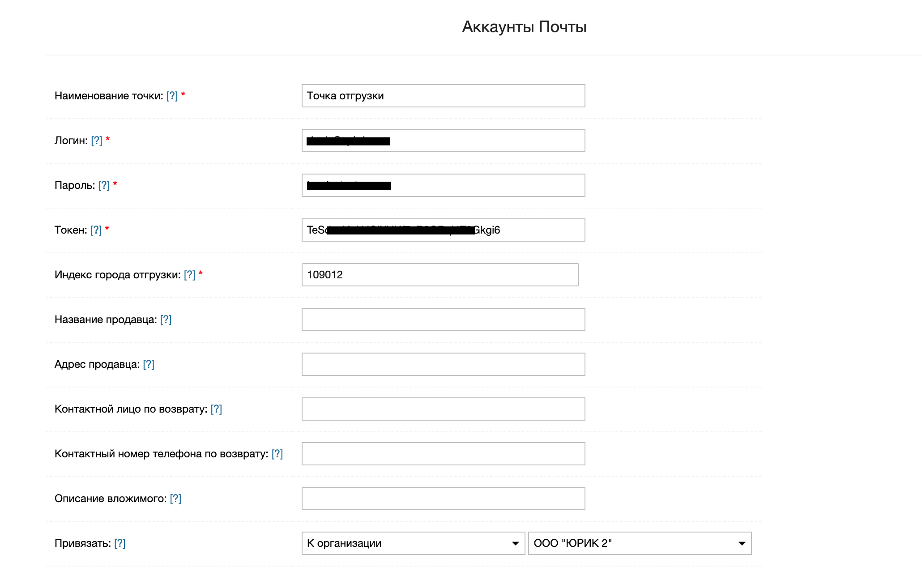Select the Токен input field
Image resolution: width=922 pixels, height=588 pixels.
(537, 230)
